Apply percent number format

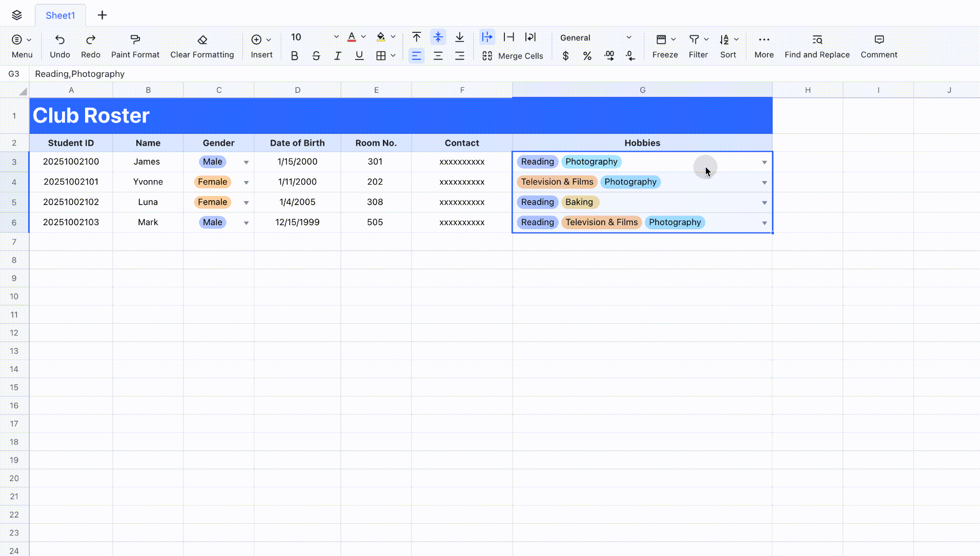click(x=587, y=55)
